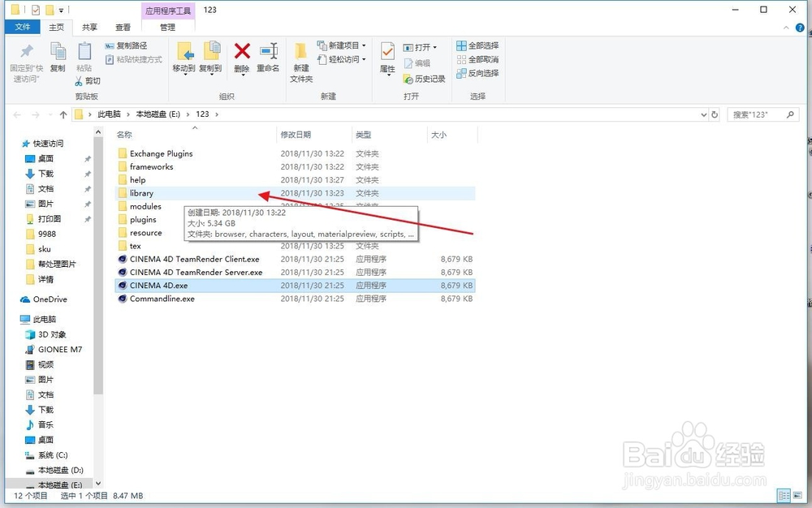
Task: Open the Copy To (复制到) button
Action: pos(211,58)
